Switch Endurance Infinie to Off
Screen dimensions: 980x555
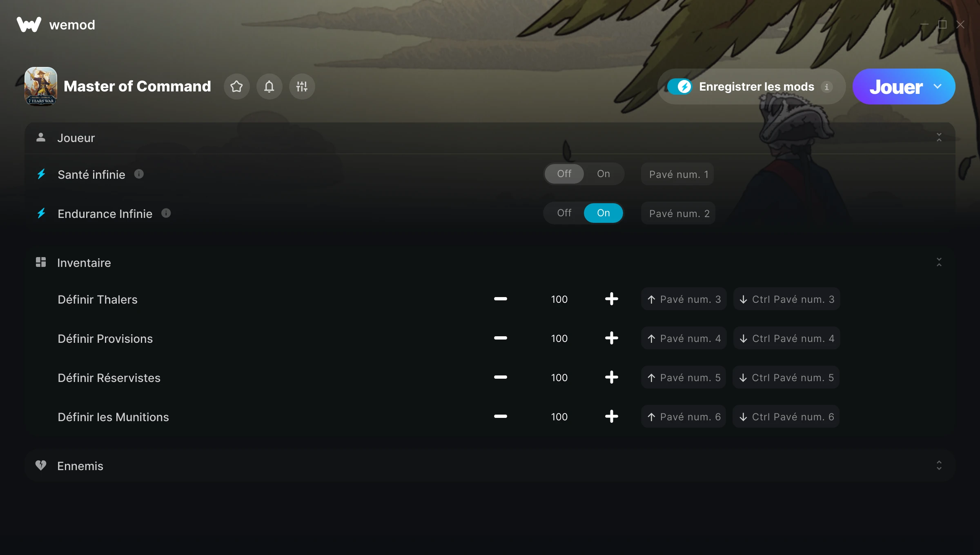564,213
